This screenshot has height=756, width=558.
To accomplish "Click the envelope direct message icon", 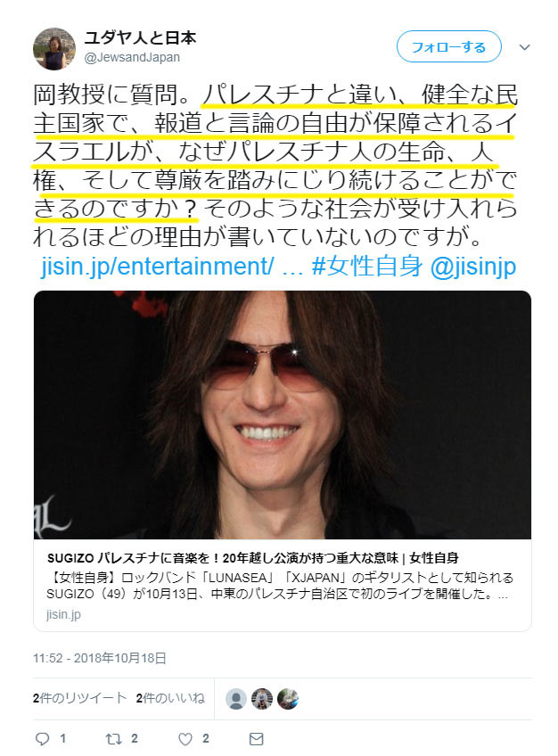I will (x=257, y=739).
